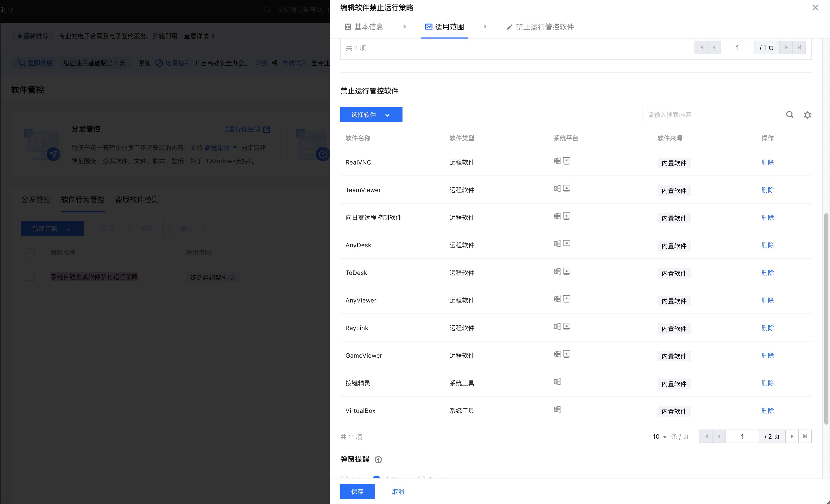Click the chevron next to 查看详情
The height and width of the screenshot is (504, 830).
pos(213,36)
